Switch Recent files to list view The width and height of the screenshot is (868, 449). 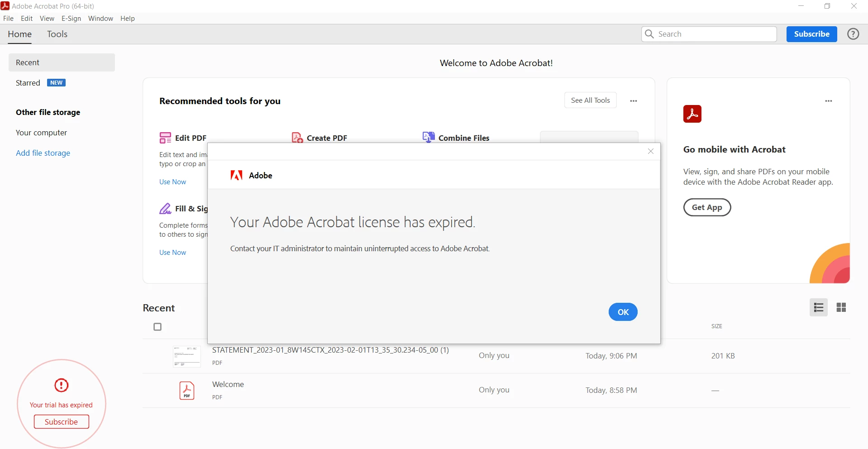819,308
